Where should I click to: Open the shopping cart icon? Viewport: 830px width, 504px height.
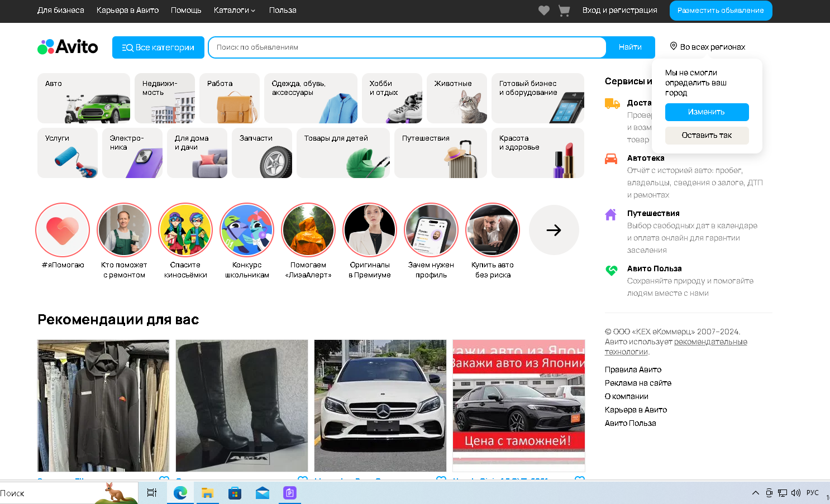564,11
